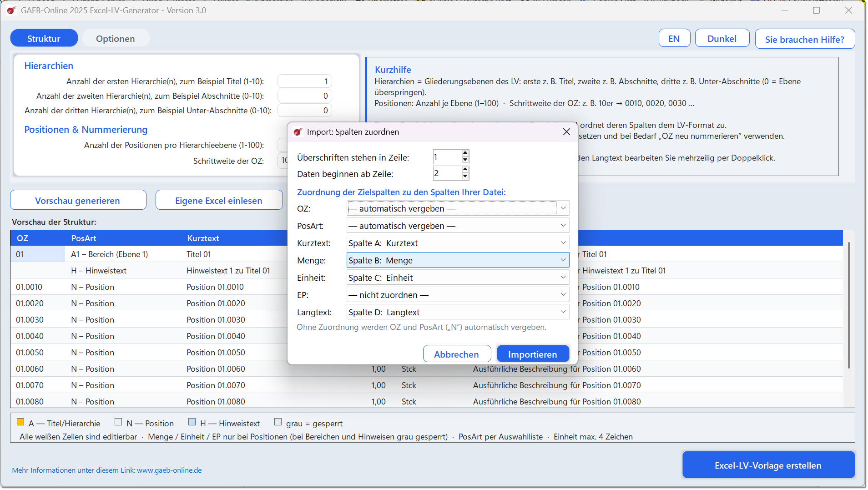
Task: Switch to the Struktur tab
Action: 44,38
